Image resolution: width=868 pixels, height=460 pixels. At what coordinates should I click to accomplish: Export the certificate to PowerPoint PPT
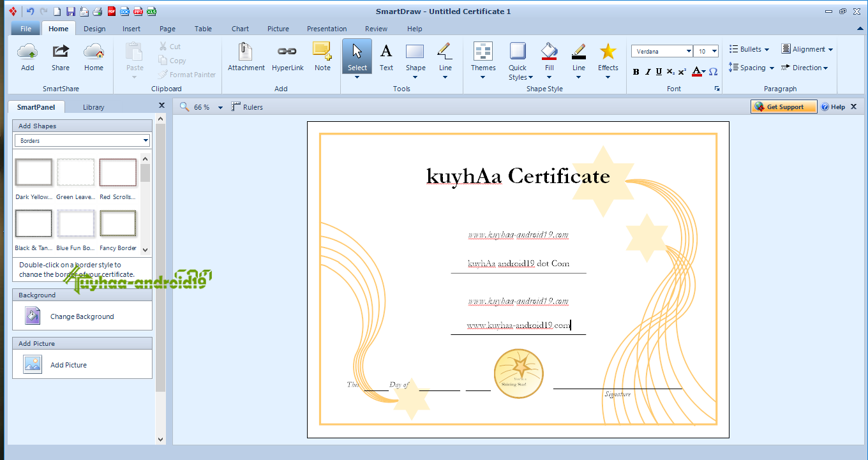[138, 11]
